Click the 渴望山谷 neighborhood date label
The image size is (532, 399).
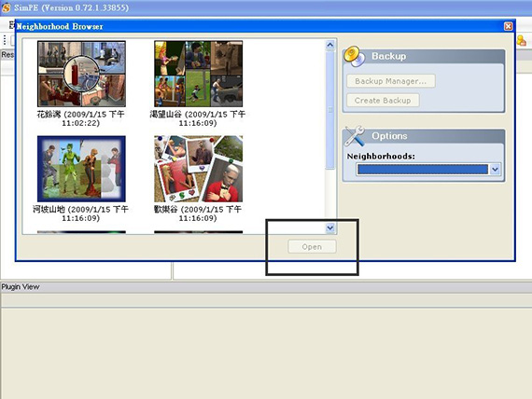pos(198,118)
